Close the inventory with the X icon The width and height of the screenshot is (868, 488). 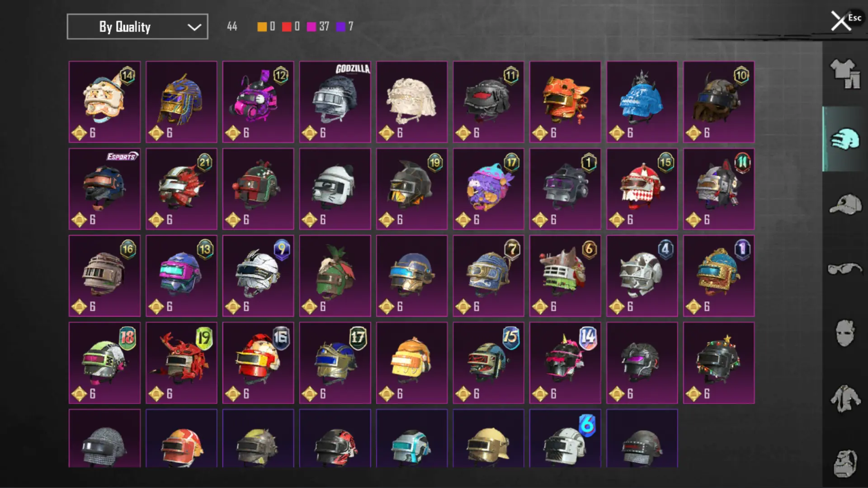tap(841, 21)
